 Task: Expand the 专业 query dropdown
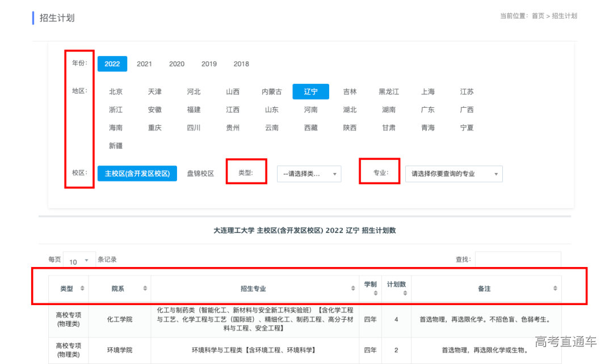point(454,174)
